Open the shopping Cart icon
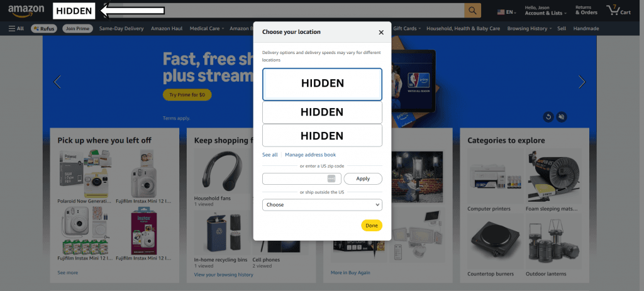This screenshot has height=291, width=644. pos(619,10)
